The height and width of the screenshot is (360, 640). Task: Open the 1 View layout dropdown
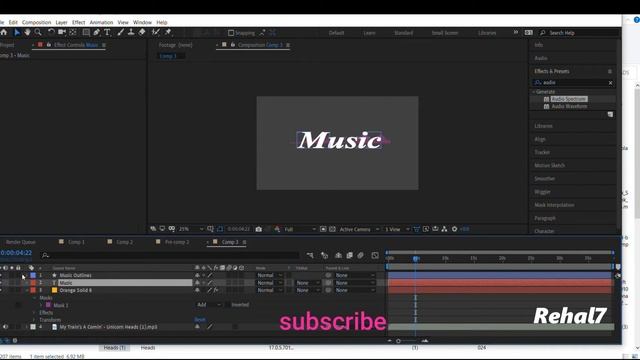click(x=397, y=229)
